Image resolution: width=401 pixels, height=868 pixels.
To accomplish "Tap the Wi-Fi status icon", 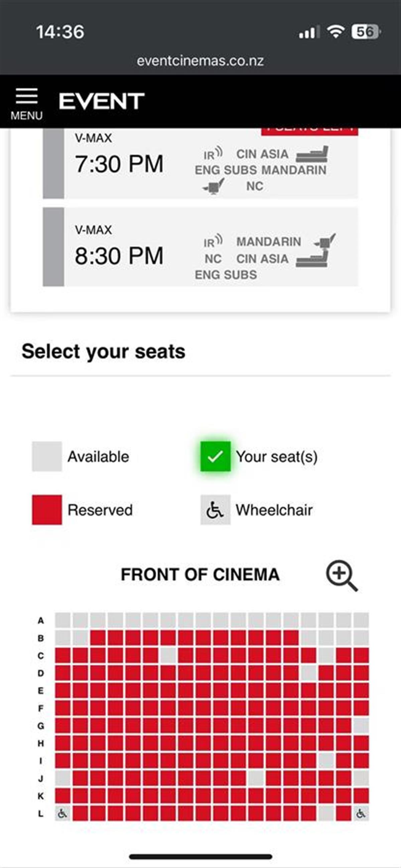I will coord(336,32).
